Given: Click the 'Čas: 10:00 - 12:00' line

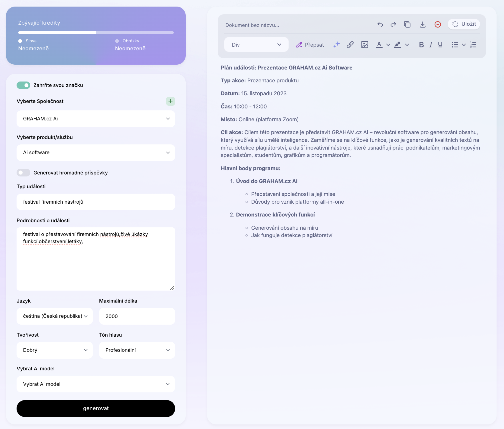Looking at the screenshot, I should [x=244, y=107].
